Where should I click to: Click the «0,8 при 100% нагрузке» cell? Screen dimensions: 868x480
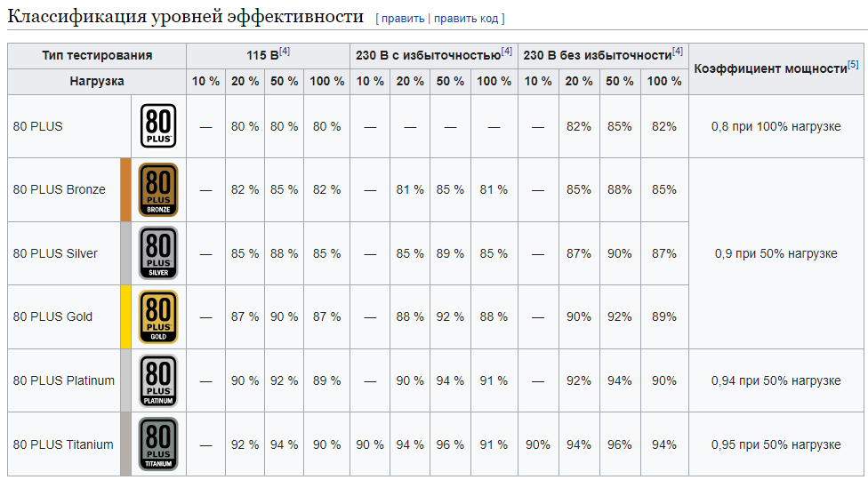click(x=776, y=126)
